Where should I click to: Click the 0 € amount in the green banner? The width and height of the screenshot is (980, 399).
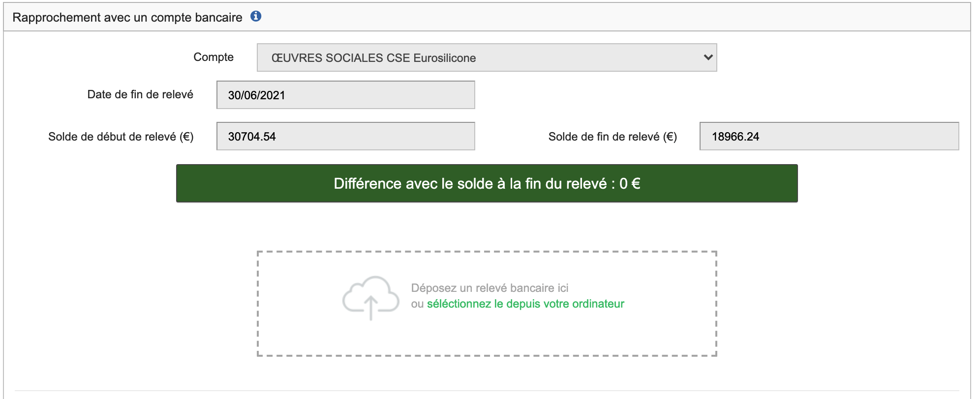pyautogui.click(x=630, y=184)
